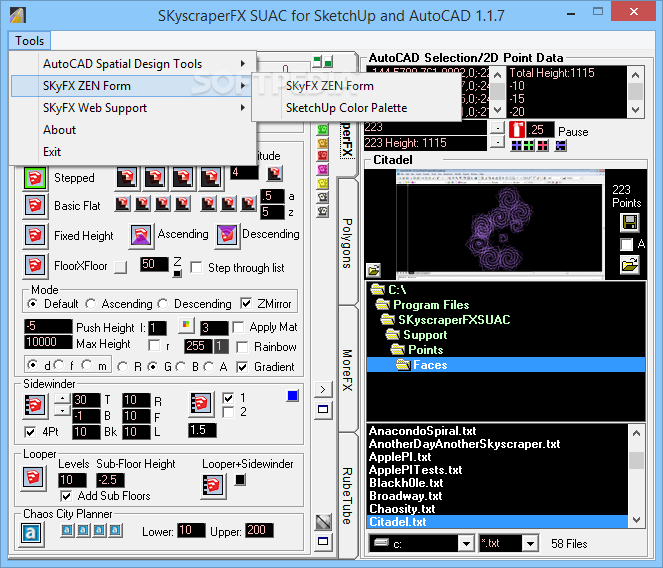663x568 pixels.
Task: Click the SketchUp icon next to the Latitude 4 field
Action: click(x=274, y=173)
